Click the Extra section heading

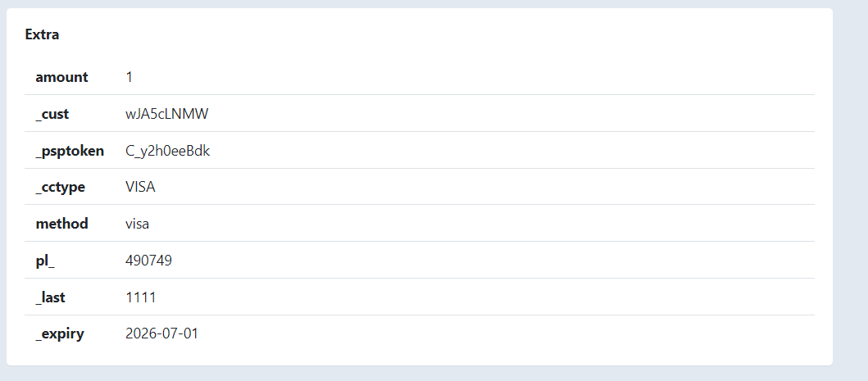pos(42,34)
